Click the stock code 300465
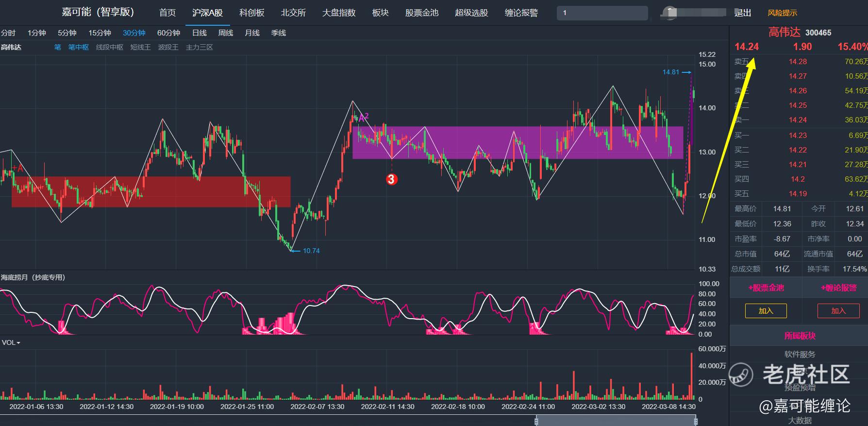 pos(818,33)
